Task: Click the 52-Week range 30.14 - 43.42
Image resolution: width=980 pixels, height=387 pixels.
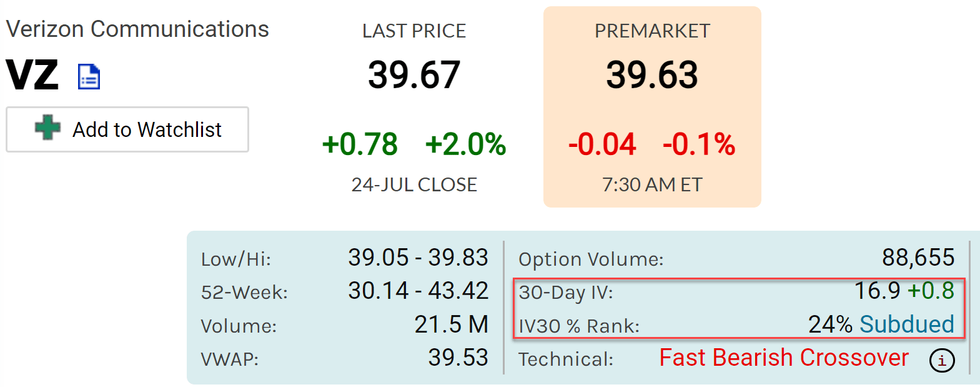Action: (x=418, y=291)
